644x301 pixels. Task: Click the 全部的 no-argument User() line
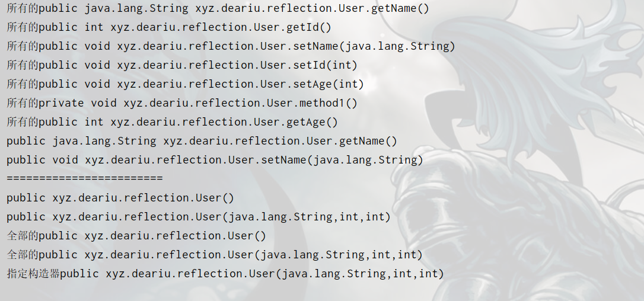pyautogui.click(x=136, y=236)
